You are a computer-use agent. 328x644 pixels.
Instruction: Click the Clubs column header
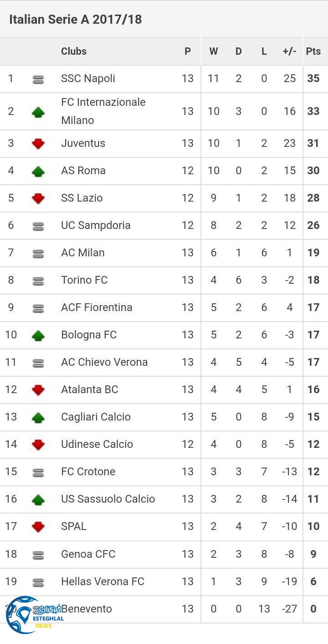pos(74,51)
